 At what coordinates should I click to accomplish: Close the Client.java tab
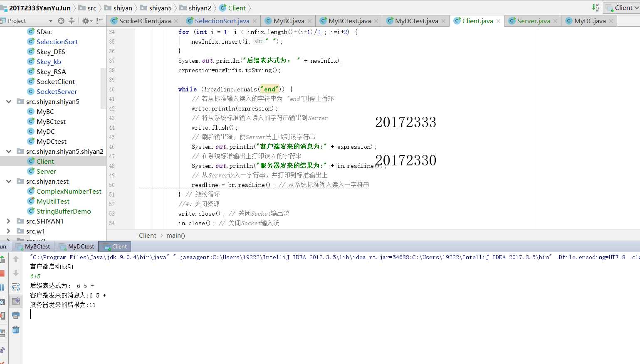[498, 21]
